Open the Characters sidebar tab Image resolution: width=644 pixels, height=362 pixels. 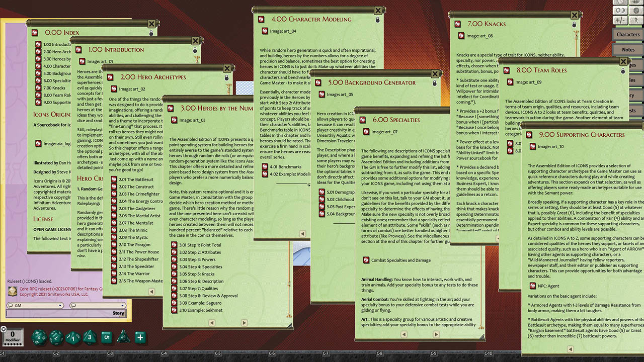pos(627,34)
